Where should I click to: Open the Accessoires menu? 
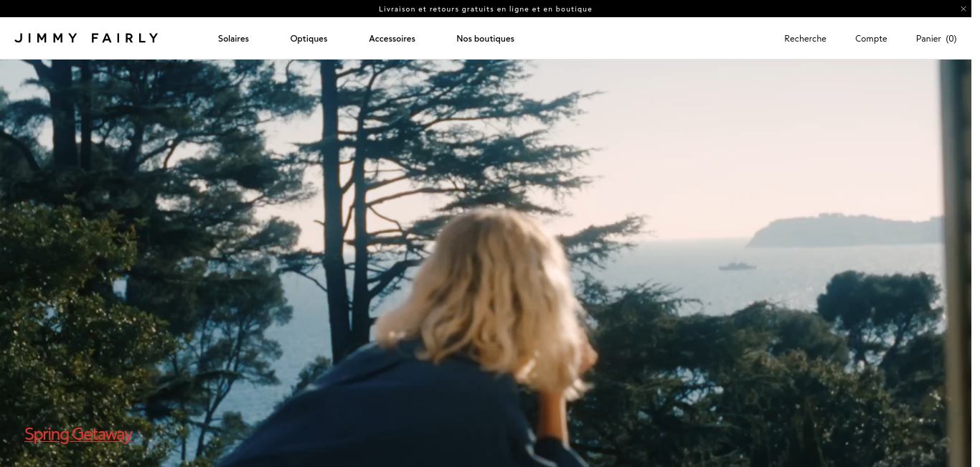tap(392, 39)
